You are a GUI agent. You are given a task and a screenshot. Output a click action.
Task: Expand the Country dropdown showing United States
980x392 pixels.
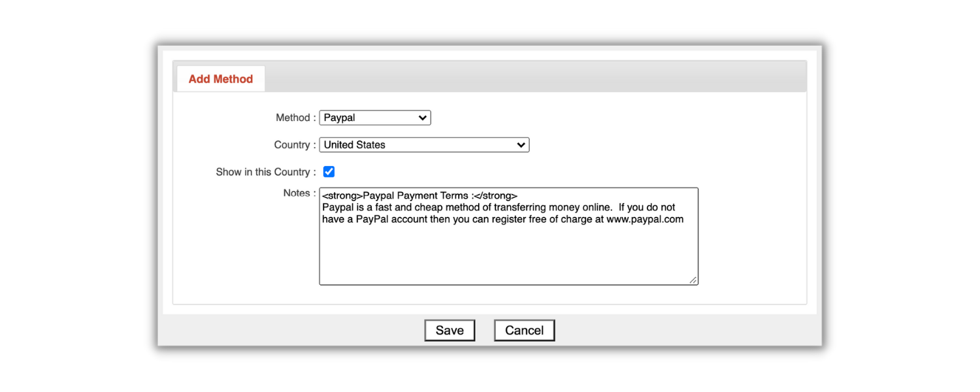pyautogui.click(x=424, y=145)
